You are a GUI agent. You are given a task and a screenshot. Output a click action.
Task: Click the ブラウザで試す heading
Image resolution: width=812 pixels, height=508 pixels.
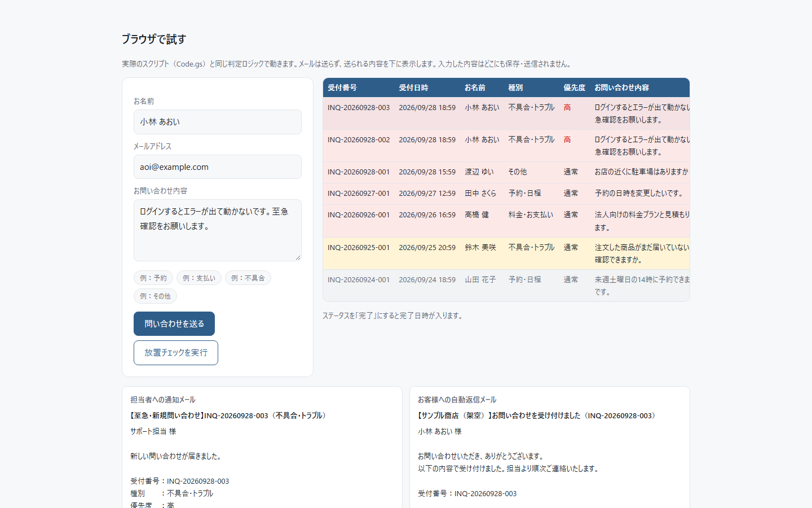tap(154, 39)
